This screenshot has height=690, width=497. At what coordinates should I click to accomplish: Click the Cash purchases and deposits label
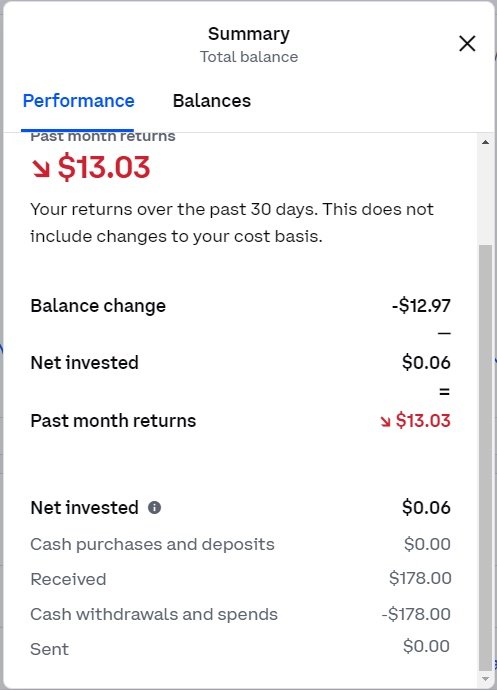point(152,545)
